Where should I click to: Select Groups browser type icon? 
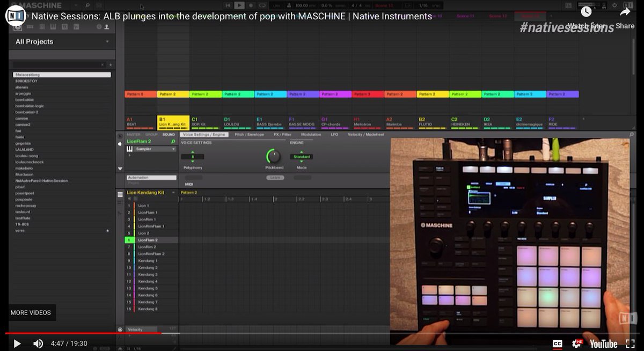click(x=30, y=26)
